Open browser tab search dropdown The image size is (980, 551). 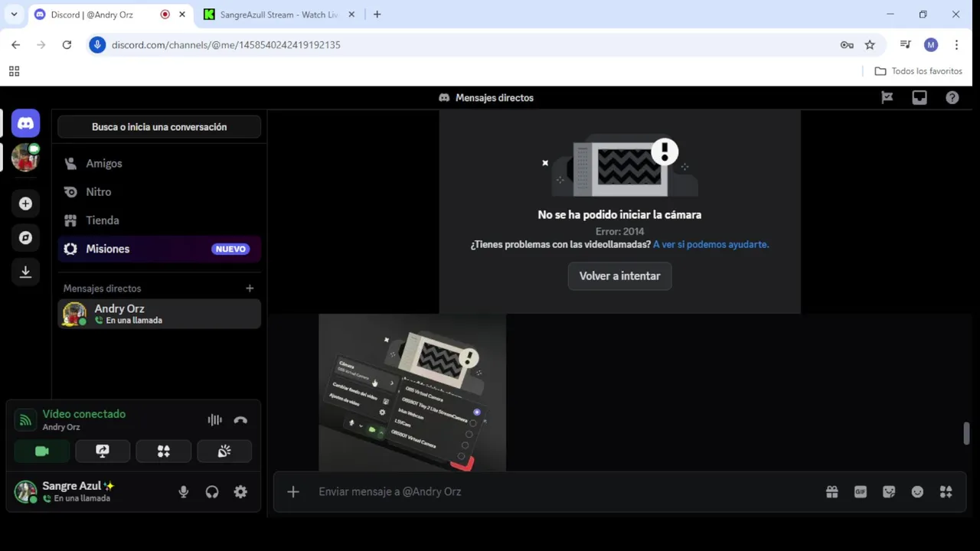[14, 15]
